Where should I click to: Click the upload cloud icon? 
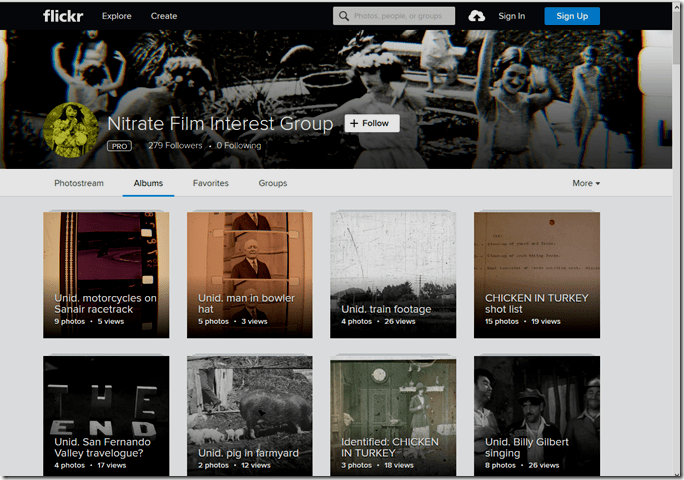[476, 16]
